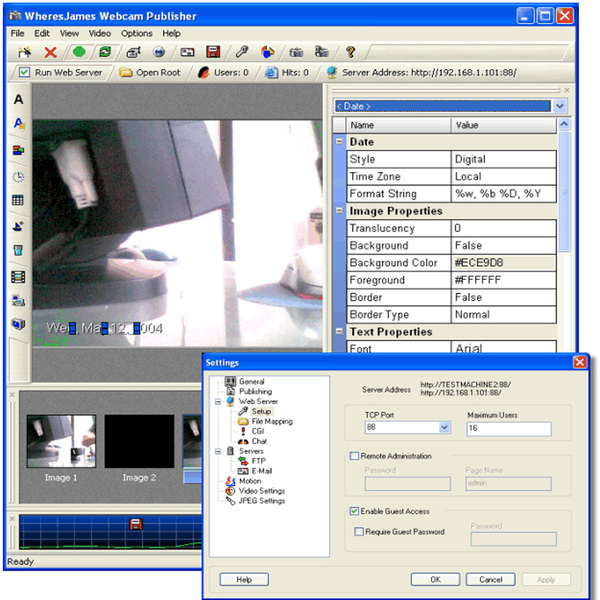Screen dimensions: 600x600
Task: Click the colored shapes toolbar icon
Action: click(267, 52)
